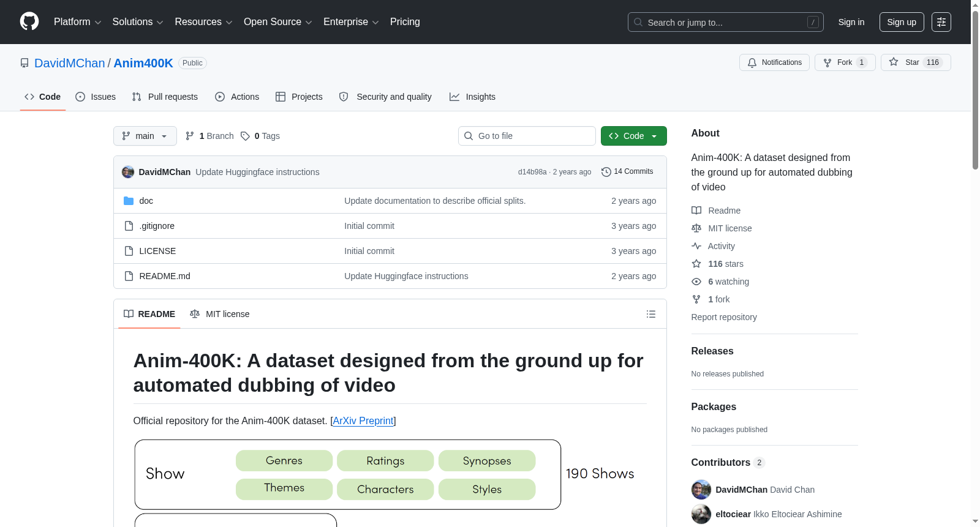Viewport: 980px width, 527px height.
Task: Click the commit history clock icon
Action: click(606, 172)
